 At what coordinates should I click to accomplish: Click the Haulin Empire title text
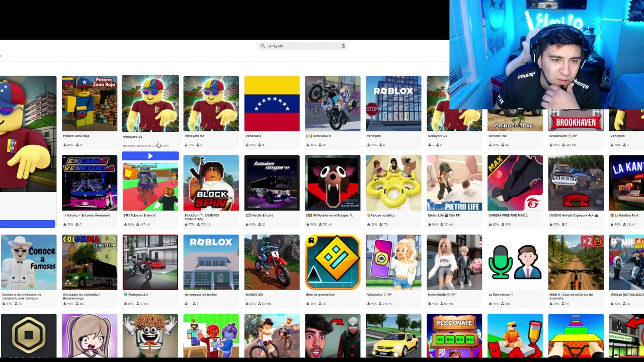click(259, 215)
